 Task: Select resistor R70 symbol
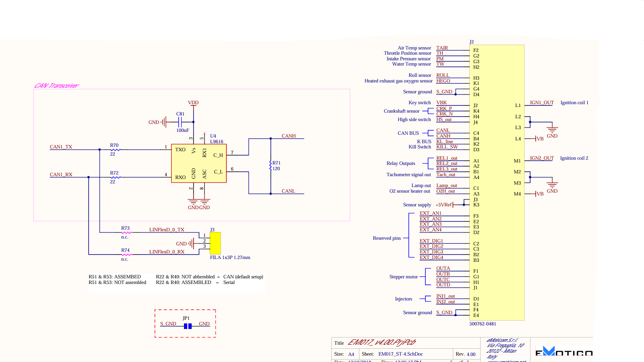coord(116,150)
